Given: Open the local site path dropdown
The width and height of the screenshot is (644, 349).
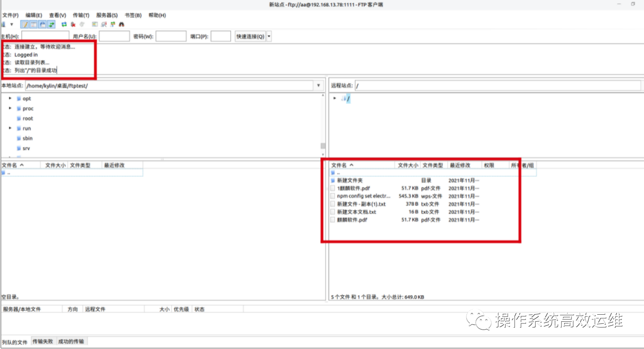Looking at the screenshot, I should (319, 86).
